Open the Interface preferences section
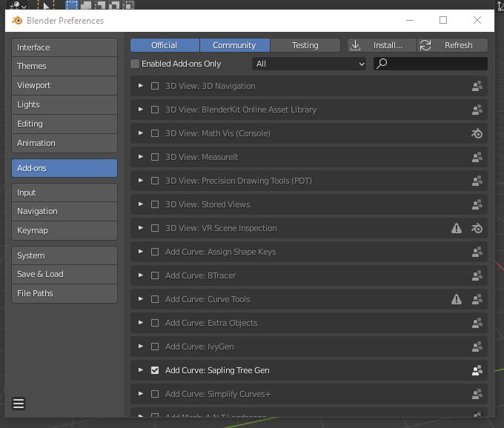This screenshot has width=504, height=428. [x=64, y=47]
